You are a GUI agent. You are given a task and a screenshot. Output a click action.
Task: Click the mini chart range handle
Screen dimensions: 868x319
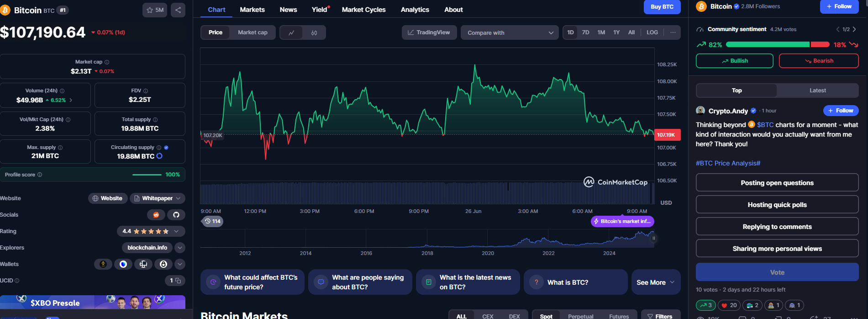(653, 238)
